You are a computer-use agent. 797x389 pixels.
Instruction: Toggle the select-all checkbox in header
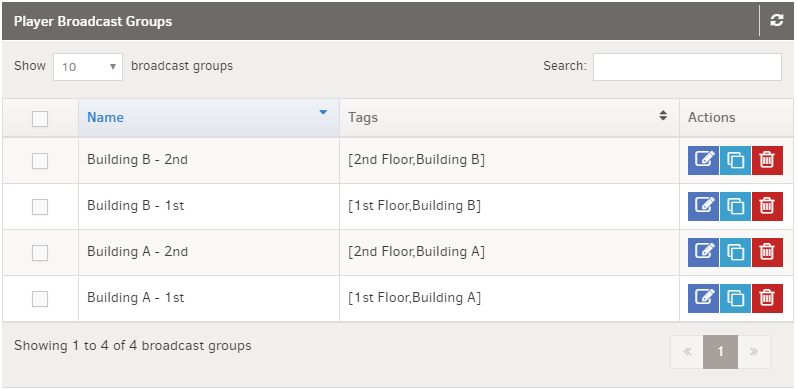(40, 119)
